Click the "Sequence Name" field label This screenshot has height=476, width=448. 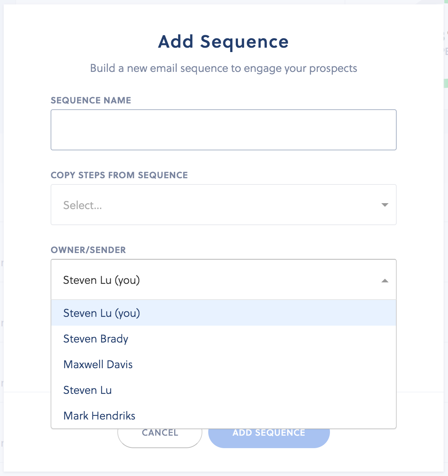91,100
